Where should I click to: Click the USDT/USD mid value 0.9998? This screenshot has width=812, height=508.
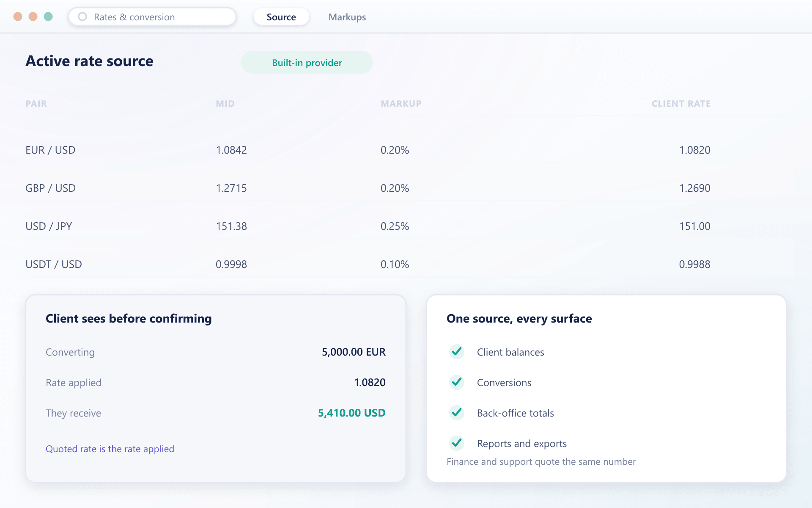coord(231,264)
